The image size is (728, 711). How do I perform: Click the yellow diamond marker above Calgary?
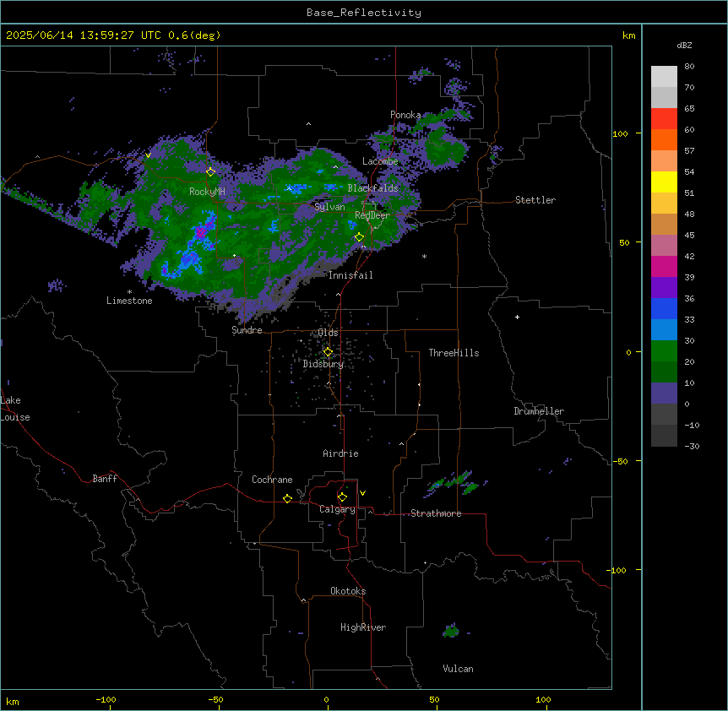coord(342,497)
